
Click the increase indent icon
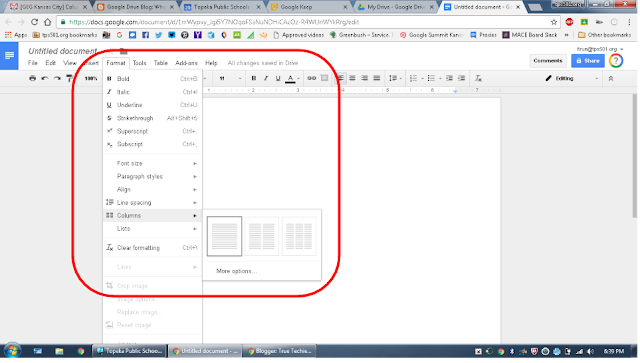click(462, 78)
